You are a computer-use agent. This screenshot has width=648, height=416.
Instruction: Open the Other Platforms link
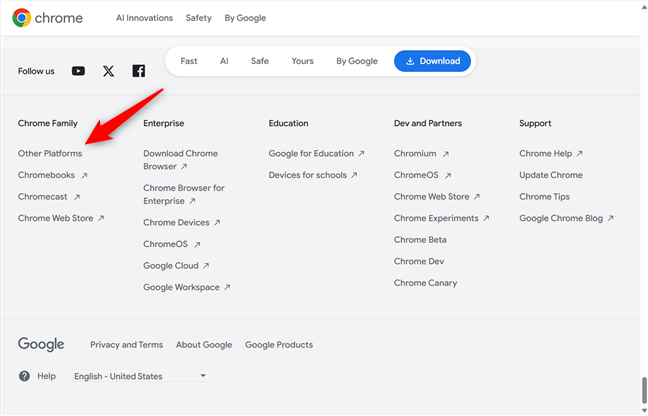[50, 153]
